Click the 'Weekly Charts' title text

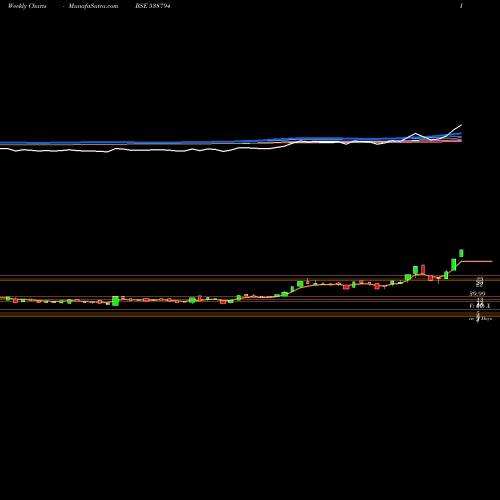(x=27, y=6)
